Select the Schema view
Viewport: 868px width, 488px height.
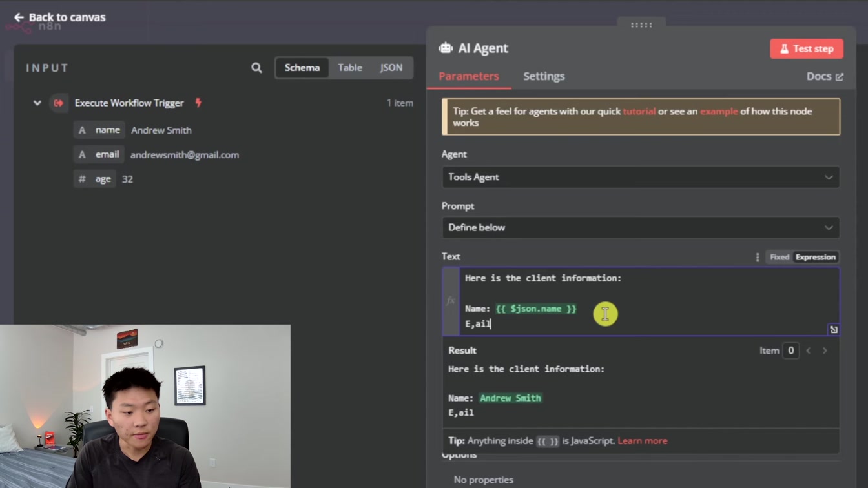click(302, 68)
